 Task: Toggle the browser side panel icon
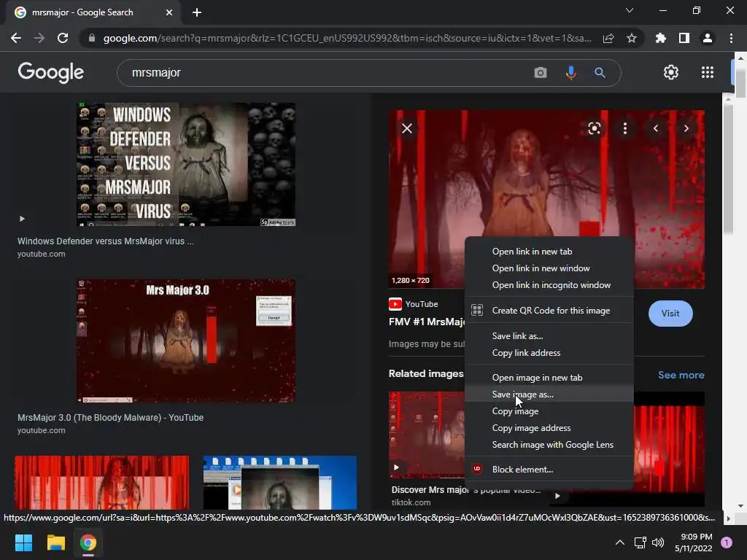click(684, 38)
